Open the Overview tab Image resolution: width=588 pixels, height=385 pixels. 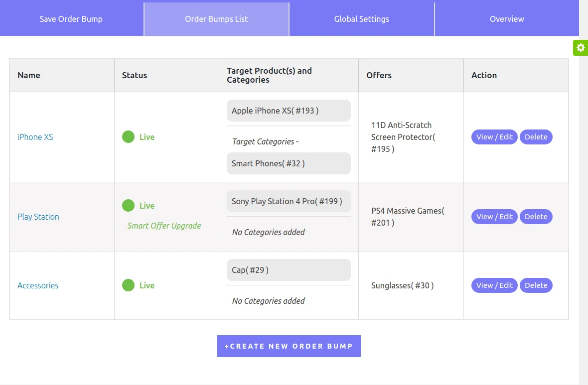click(506, 19)
